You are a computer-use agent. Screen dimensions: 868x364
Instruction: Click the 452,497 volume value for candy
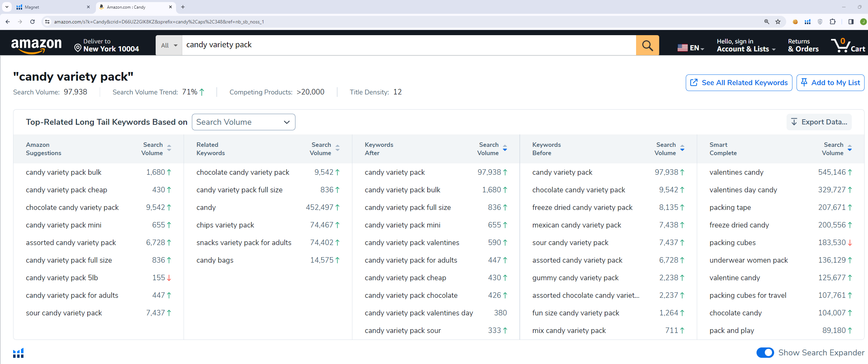coord(320,207)
